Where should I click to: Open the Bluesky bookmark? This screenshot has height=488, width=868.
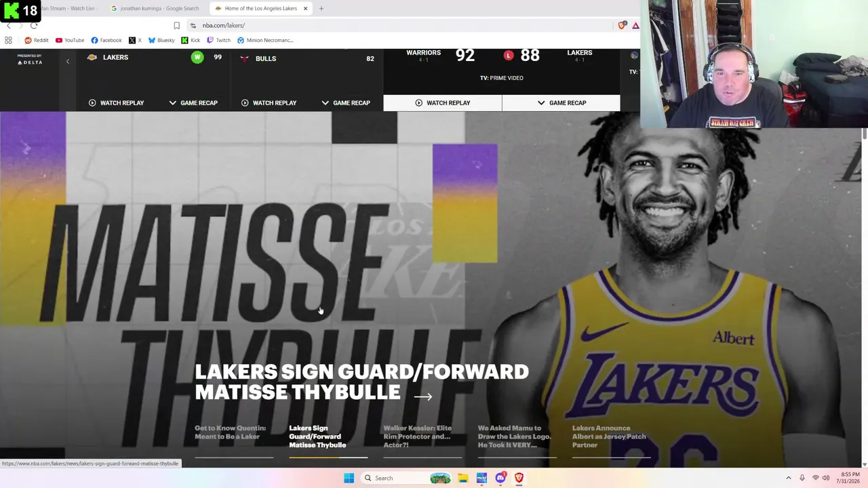click(161, 40)
